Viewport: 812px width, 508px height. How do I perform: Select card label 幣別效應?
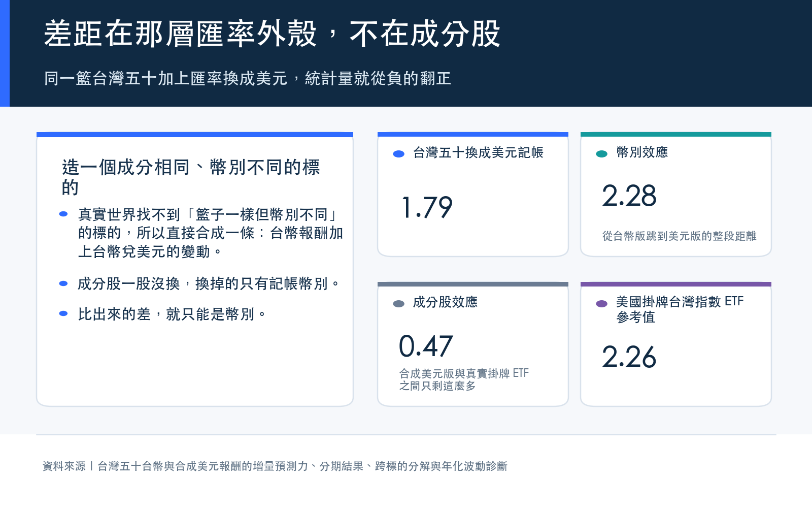point(642,152)
